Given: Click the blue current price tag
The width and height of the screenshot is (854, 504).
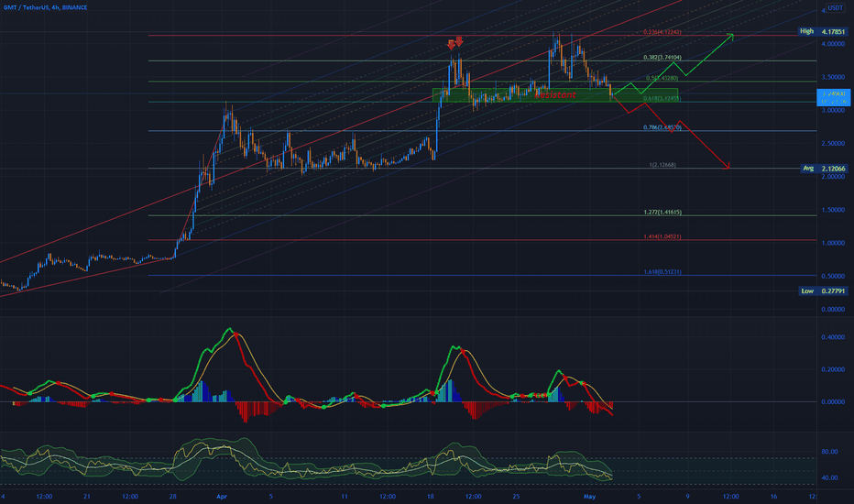Looking at the screenshot, I should pyautogui.click(x=833, y=97).
